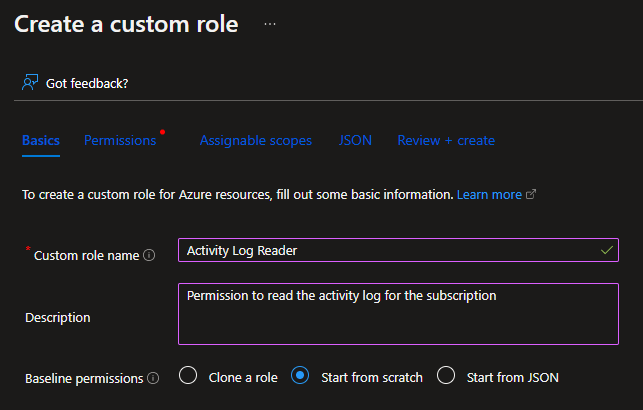The width and height of the screenshot is (643, 410).
Task: Click the red indicator dot on Permissions tab
Action: (162, 132)
